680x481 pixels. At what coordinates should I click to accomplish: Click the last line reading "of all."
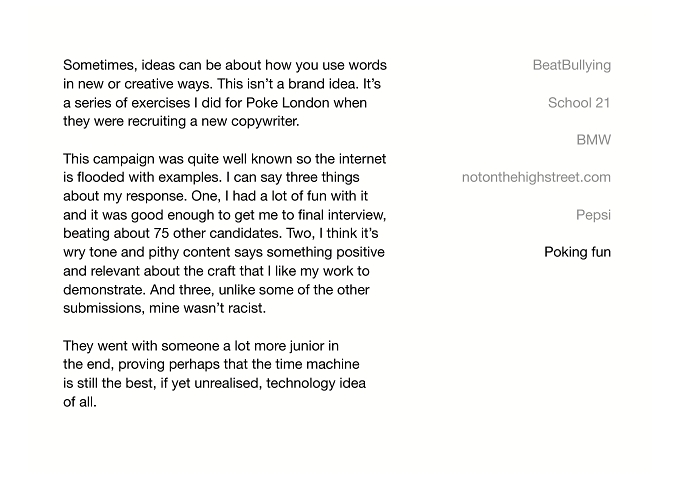tap(80, 402)
